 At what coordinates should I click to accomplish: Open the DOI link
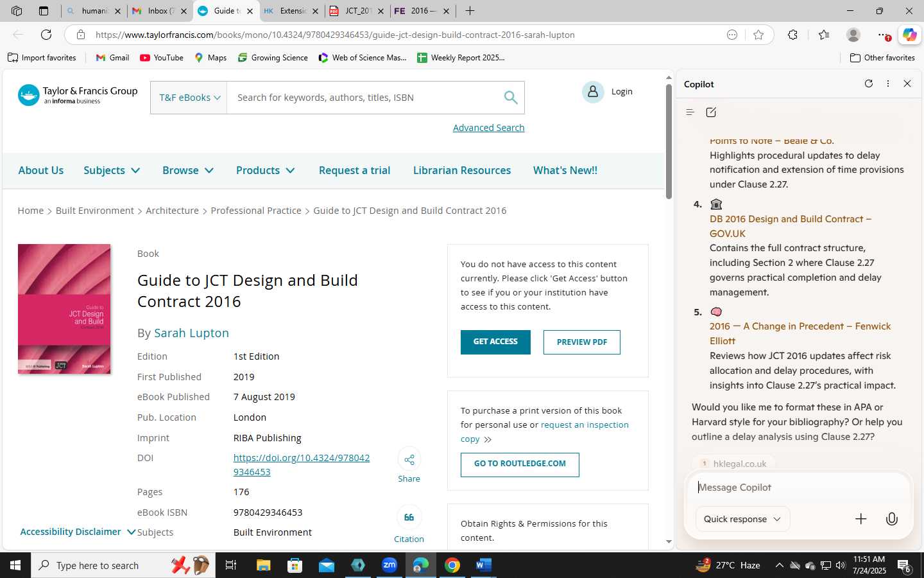(x=302, y=465)
